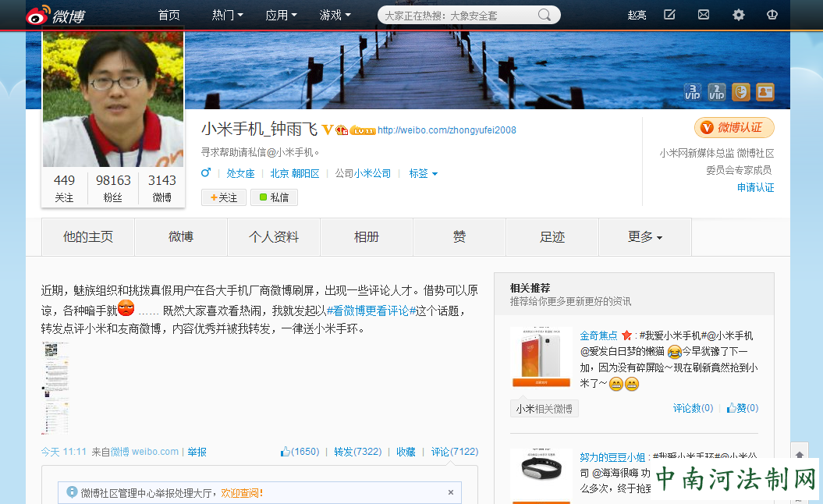Click the 今天 11:11 timestamp link
The height and width of the screenshot is (504, 823).
(x=63, y=452)
